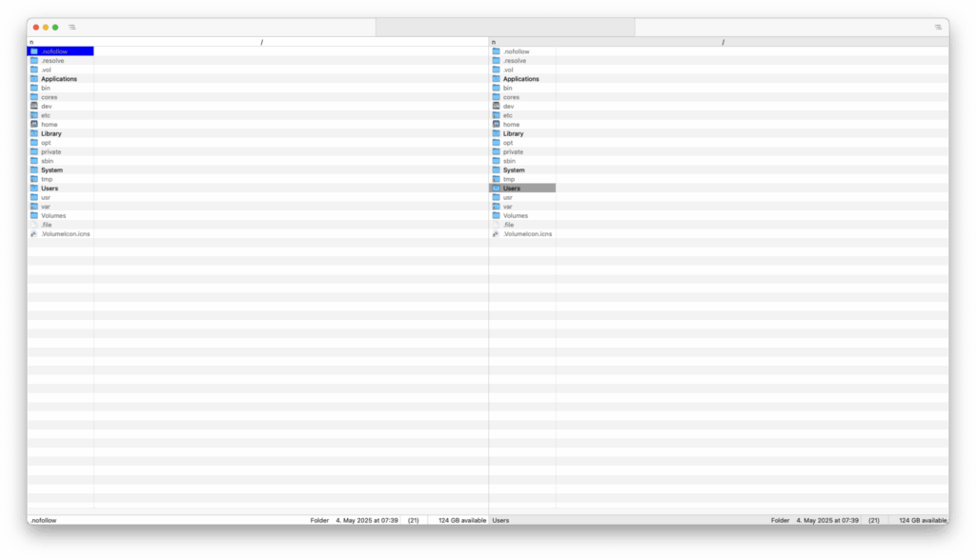
Task: Open the right toolbar list menu icon
Action: pyautogui.click(x=938, y=27)
